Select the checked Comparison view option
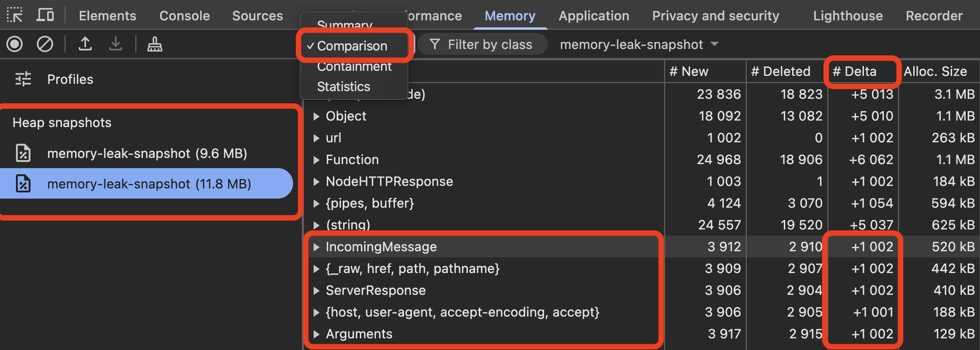The width and height of the screenshot is (980, 350). point(352,46)
